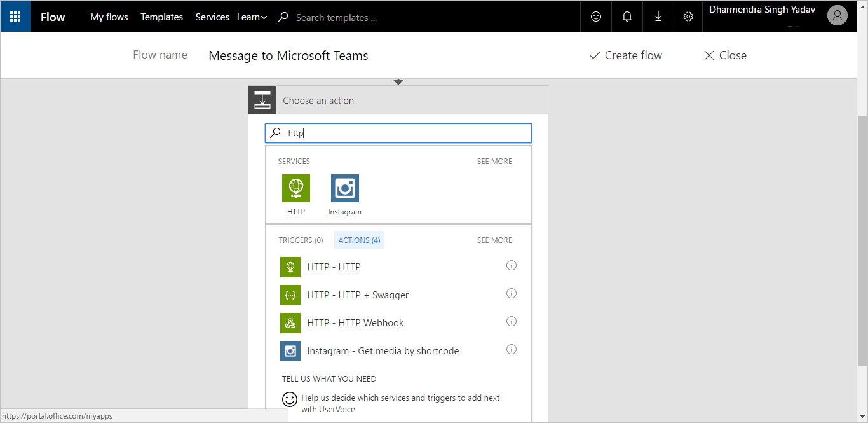Switch to the Actions (4) tab
Viewport: 868px width, 423px height.
coord(359,240)
